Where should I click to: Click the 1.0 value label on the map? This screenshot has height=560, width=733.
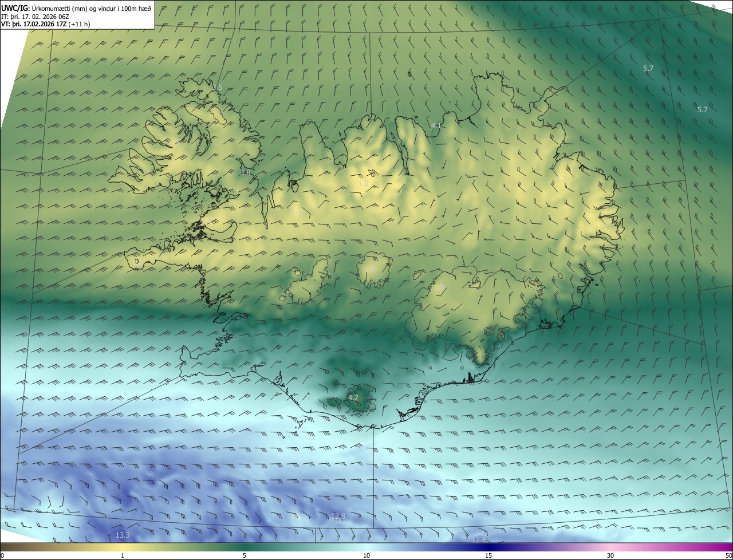click(363, 184)
